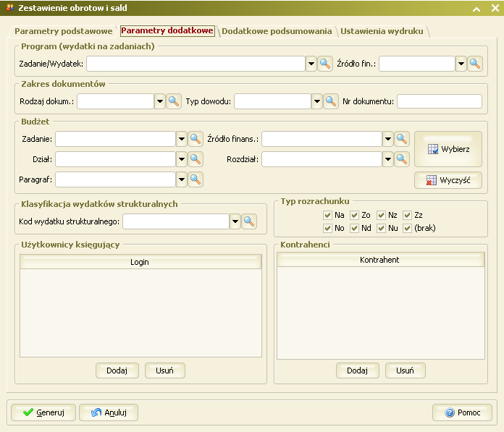Image resolution: width=504 pixels, height=432 pixels.
Task: Click magnifier next to Paragraf field
Action: pyautogui.click(x=196, y=179)
